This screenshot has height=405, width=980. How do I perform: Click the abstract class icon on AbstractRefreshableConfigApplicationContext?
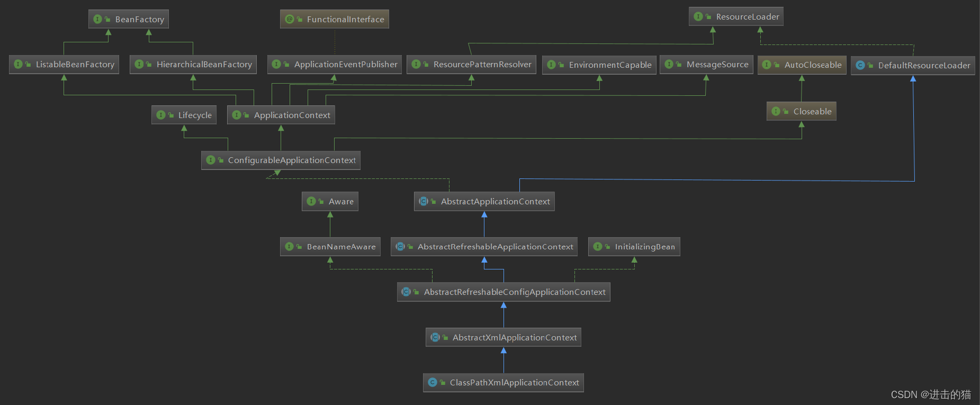pos(406,292)
